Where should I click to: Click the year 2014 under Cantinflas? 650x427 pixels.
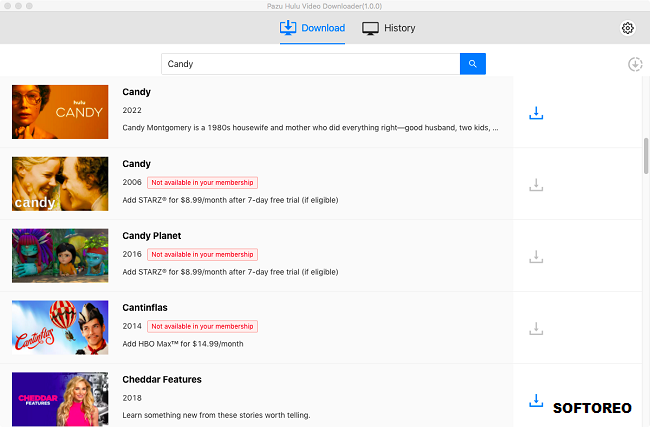tap(132, 326)
